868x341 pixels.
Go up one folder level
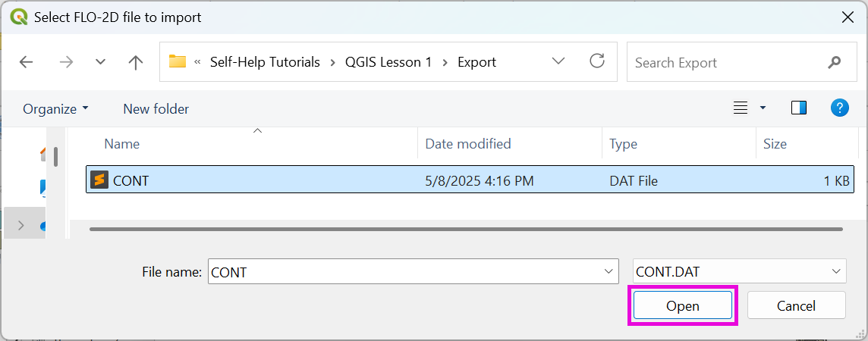pyautogui.click(x=136, y=62)
